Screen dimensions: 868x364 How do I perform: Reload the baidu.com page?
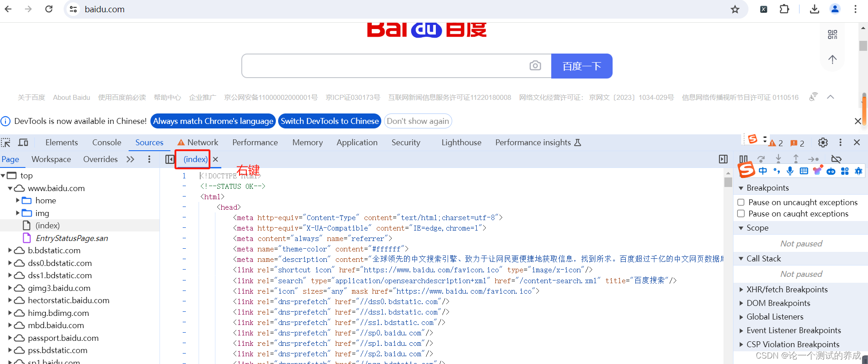coord(49,9)
